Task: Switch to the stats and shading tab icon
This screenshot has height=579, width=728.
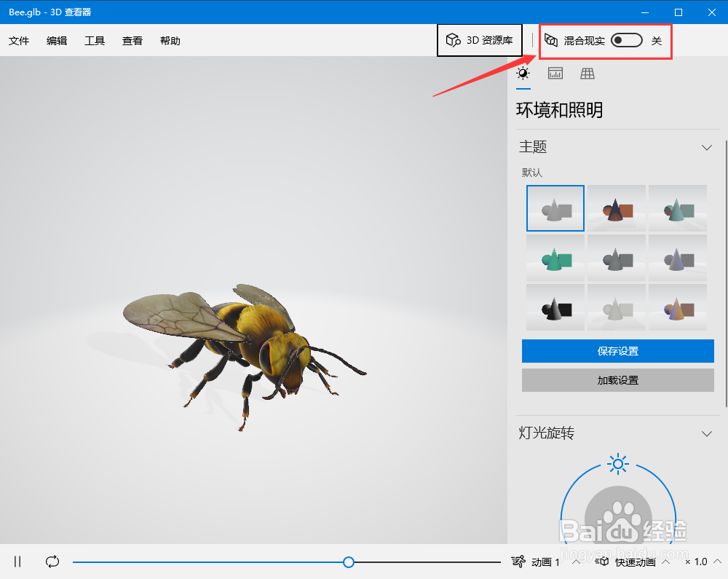Action: (555, 74)
